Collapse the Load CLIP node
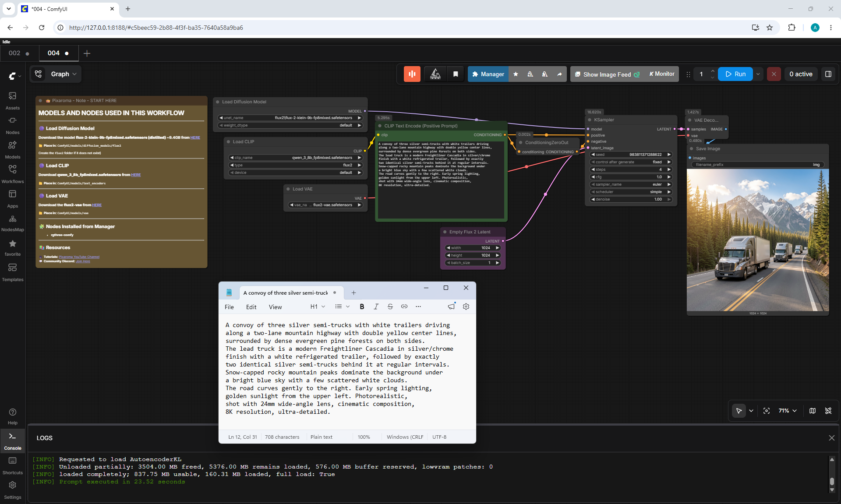 pyautogui.click(x=228, y=142)
